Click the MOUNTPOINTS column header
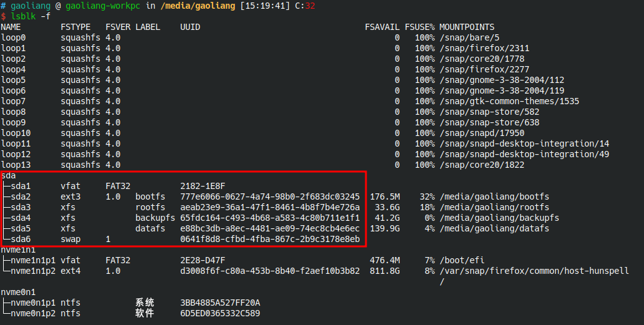 pyautogui.click(x=467, y=27)
